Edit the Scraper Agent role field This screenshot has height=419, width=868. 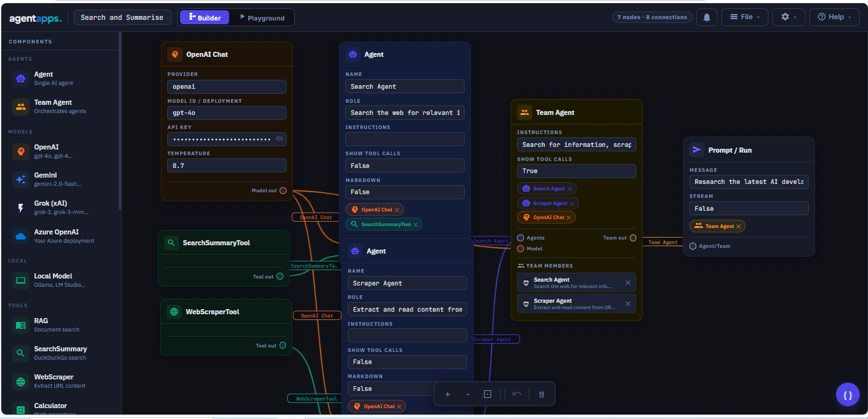[407, 309]
